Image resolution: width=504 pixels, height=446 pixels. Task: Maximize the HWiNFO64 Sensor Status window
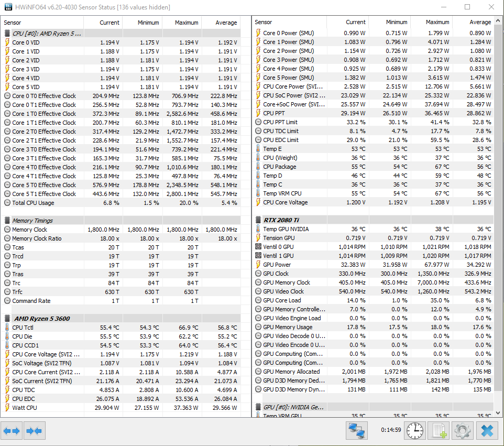[467, 7]
